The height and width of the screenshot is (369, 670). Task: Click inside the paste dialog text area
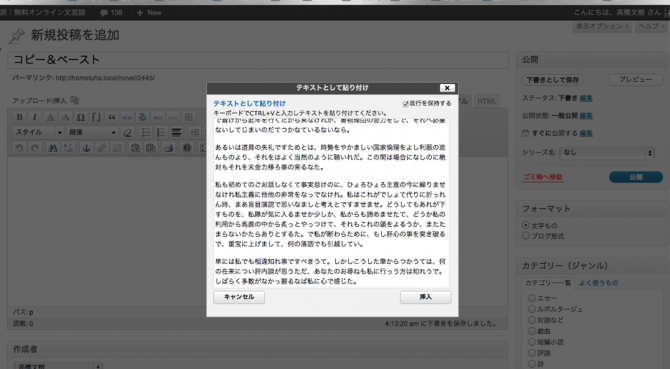point(331,203)
